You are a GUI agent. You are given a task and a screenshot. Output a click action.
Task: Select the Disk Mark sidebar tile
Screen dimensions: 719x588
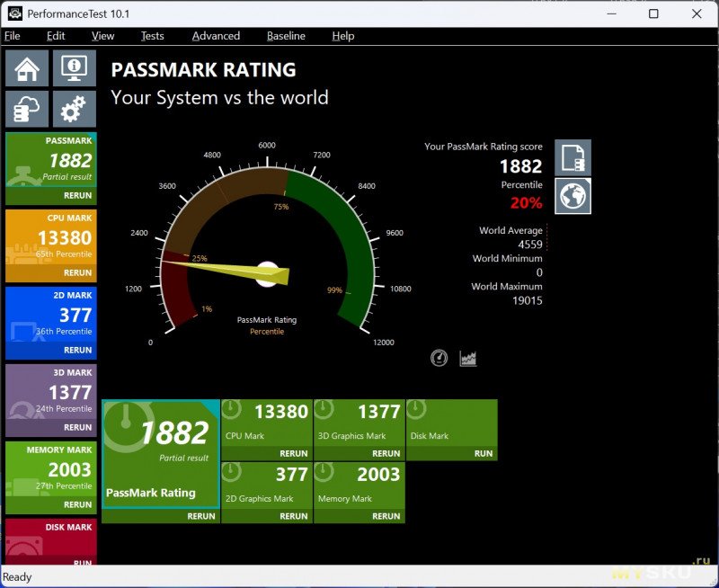coord(51,541)
